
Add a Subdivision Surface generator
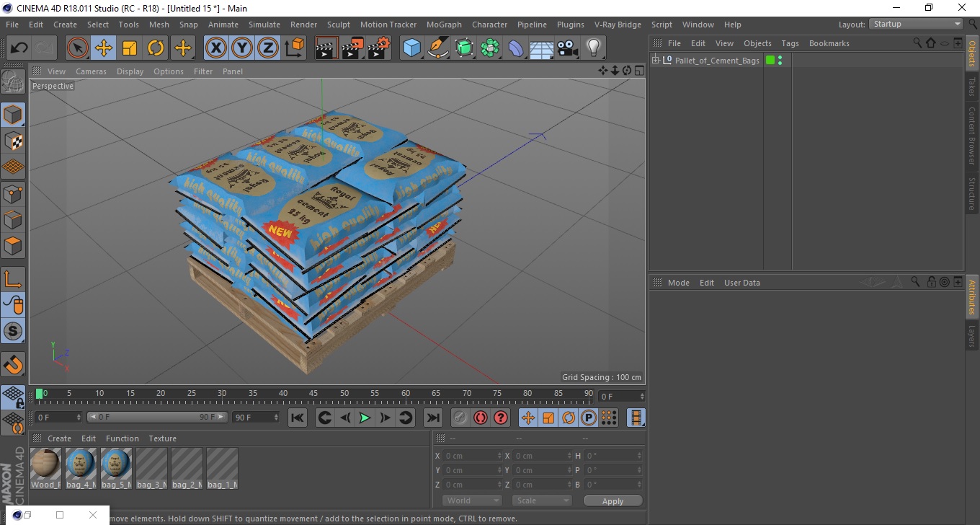[464, 48]
